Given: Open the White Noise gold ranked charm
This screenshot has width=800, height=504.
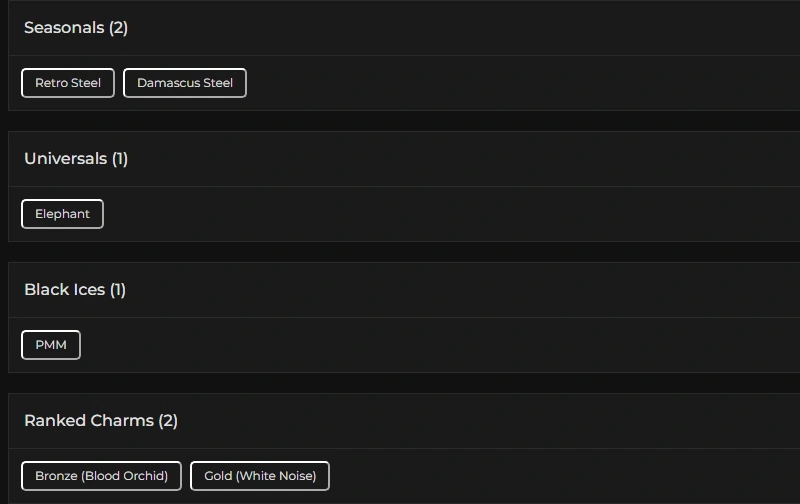Looking at the screenshot, I should click(x=260, y=476).
